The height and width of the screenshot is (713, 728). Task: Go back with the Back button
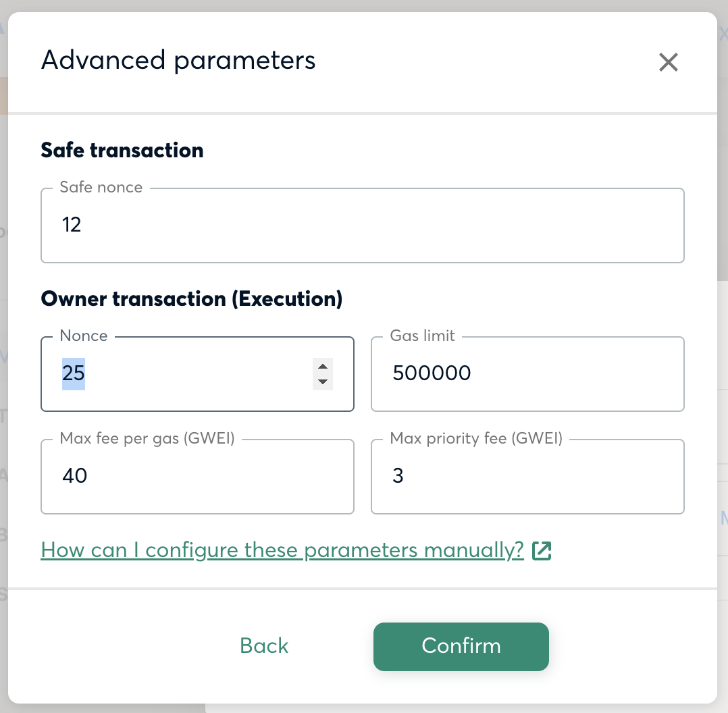click(263, 646)
